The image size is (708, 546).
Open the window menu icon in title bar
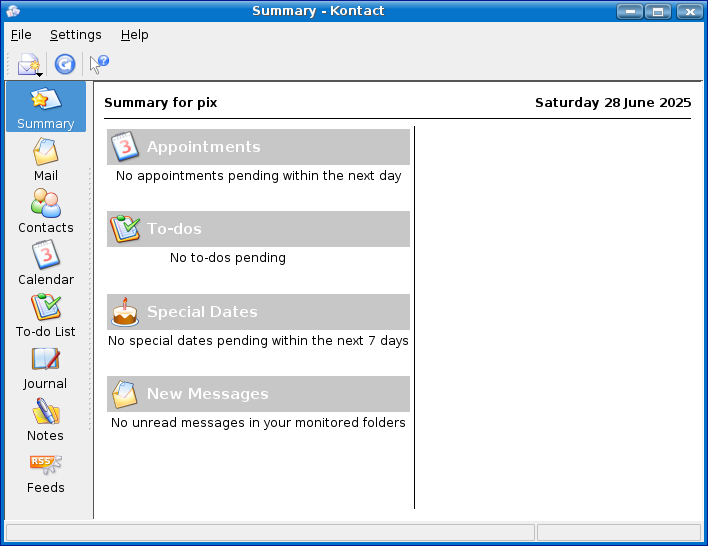(13, 11)
